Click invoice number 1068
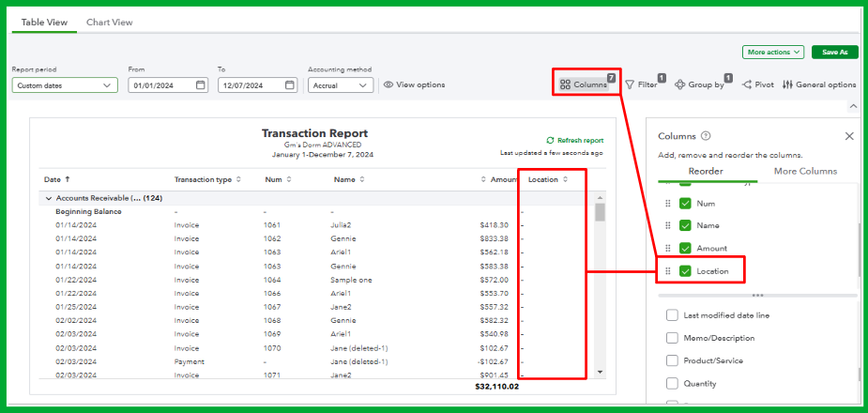The image size is (868, 413). point(272,321)
